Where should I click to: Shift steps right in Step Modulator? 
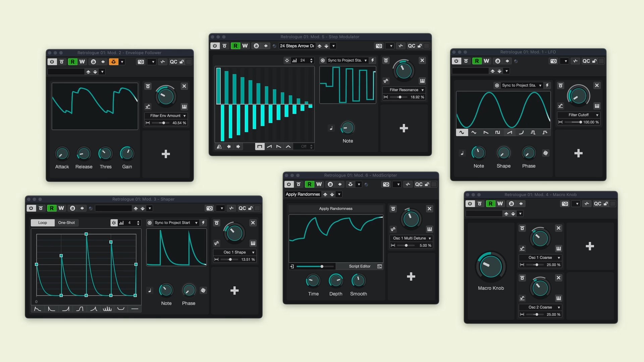(238, 146)
